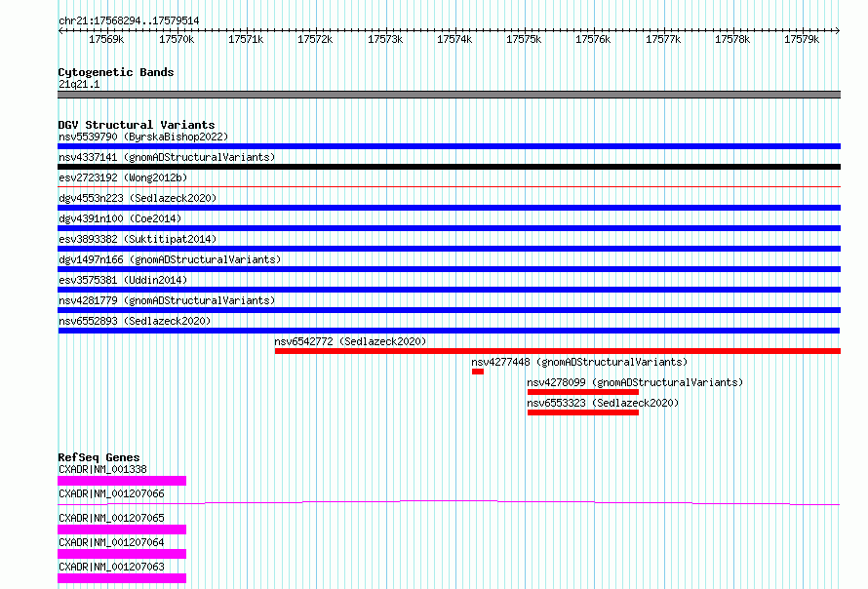
Task: Click the nsv6542772 (Sedlazeck2020) label
Action: pyautogui.click(x=350, y=341)
